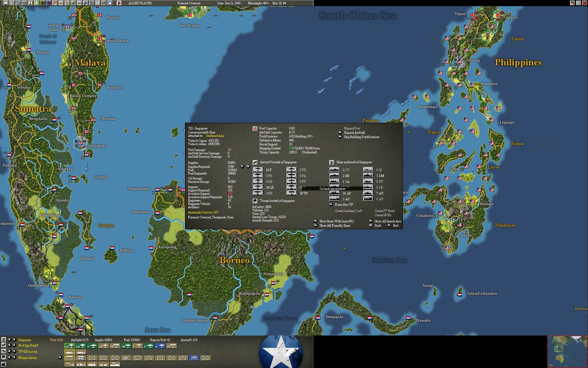Click the weather cloud toolbar icon
This screenshot has height=368, width=588.
(x=110, y=3)
